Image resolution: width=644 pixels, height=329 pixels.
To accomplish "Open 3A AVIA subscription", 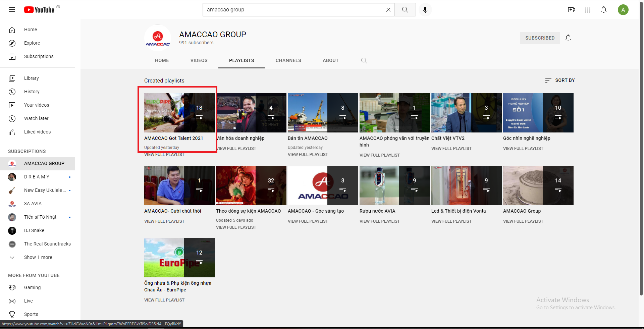I will pos(38,204).
